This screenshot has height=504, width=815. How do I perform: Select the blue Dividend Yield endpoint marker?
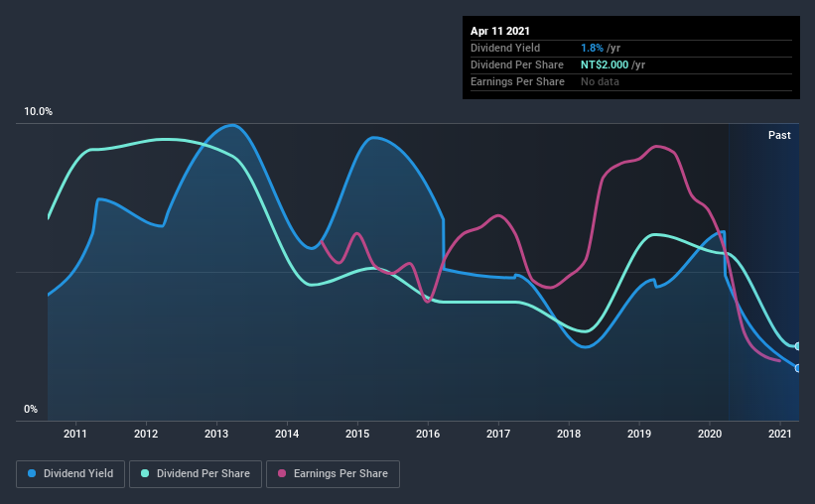797,368
